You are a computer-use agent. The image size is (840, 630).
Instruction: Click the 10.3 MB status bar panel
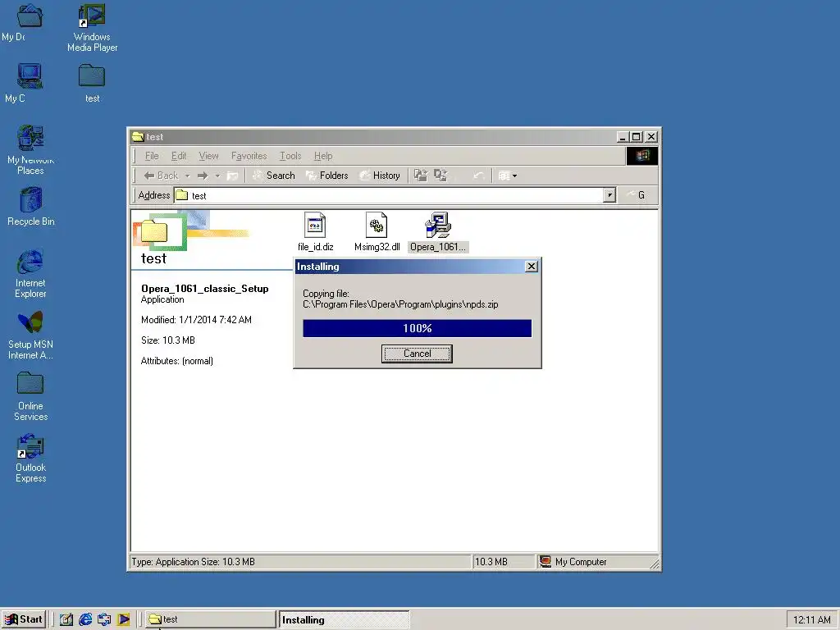point(503,562)
